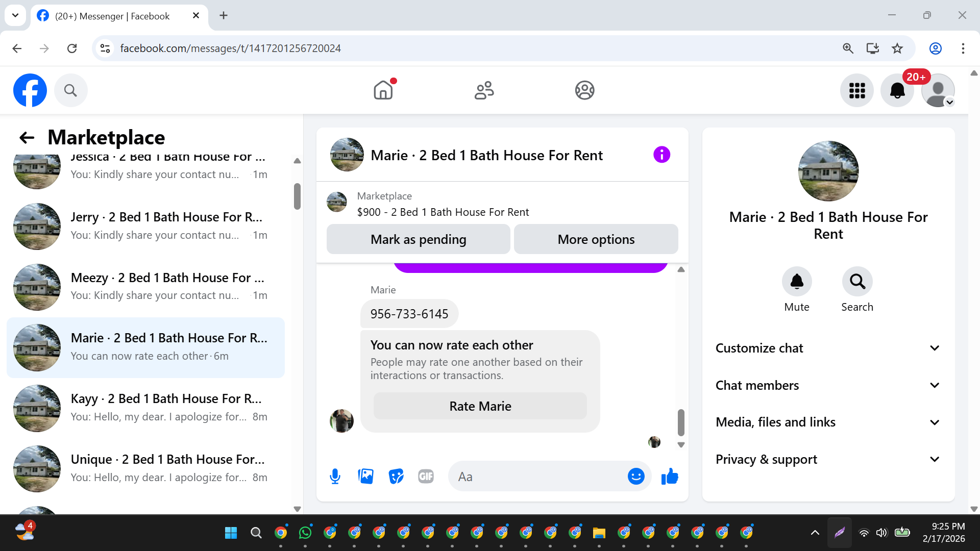980x551 pixels.
Task: Click the Mark as pending button
Action: [x=418, y=239]
